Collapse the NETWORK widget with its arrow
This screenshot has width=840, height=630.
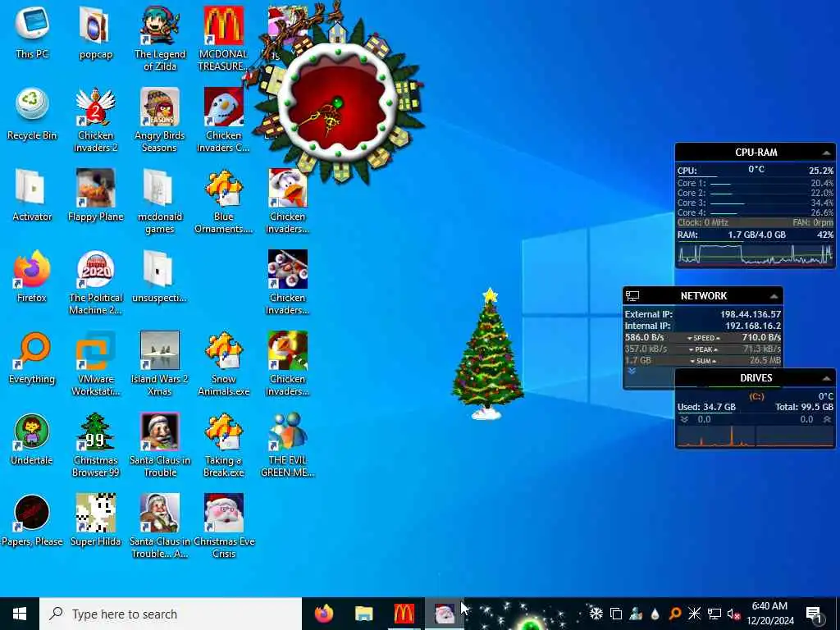pos(774,296)
